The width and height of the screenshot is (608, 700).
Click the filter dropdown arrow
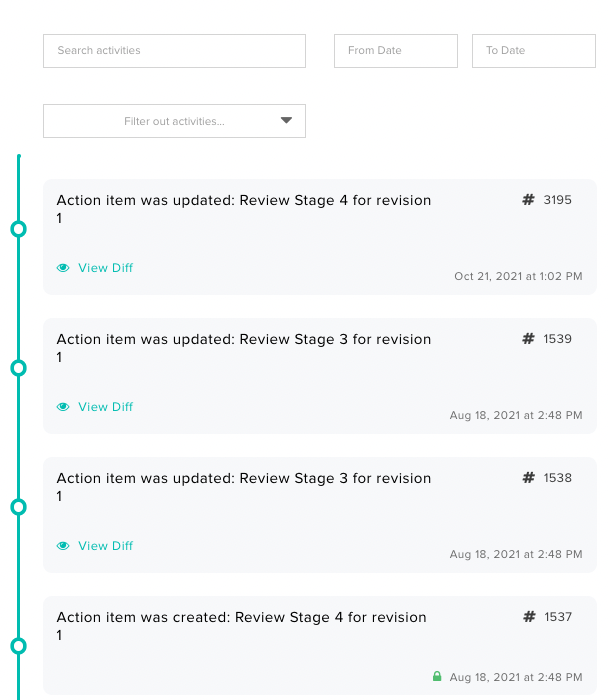tap(286, 121)
